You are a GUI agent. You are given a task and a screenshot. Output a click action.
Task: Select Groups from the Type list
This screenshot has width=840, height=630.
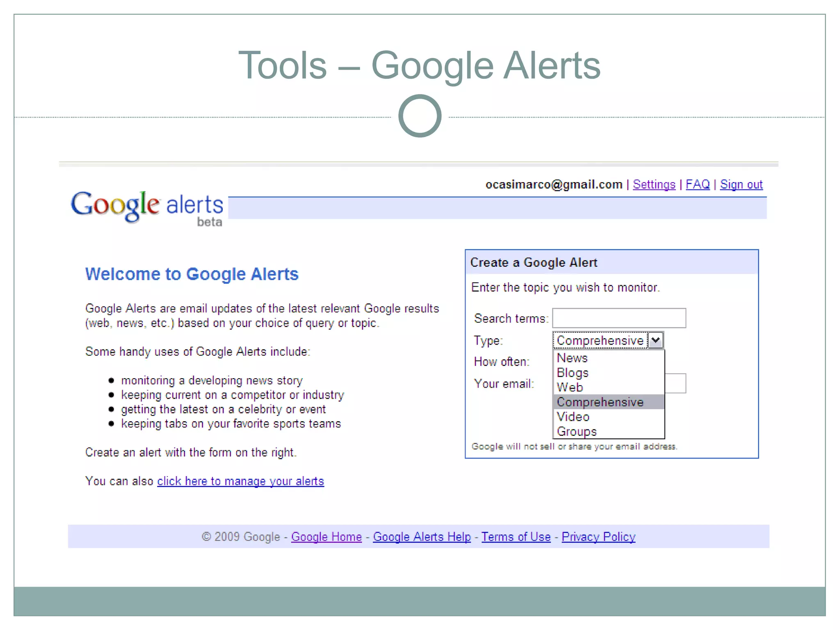point(609,431)
